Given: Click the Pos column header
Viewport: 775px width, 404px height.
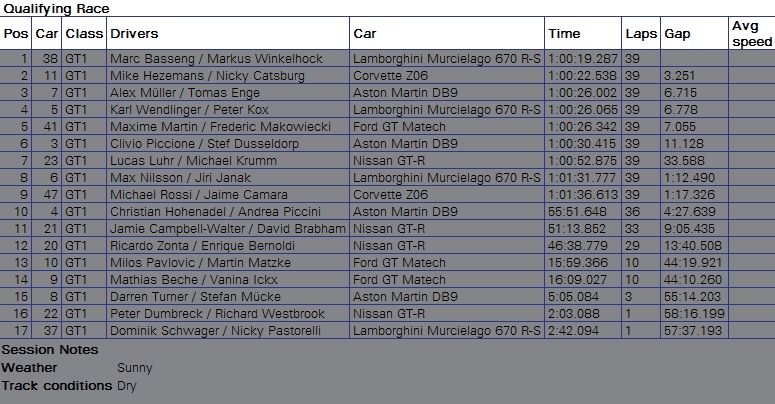Looking at the screenshot, I should coord(15,33).
